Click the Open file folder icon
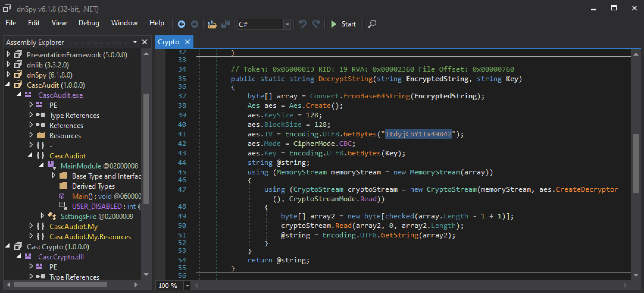This screenshot has width=644, height=293. click(x=212, y=24)
